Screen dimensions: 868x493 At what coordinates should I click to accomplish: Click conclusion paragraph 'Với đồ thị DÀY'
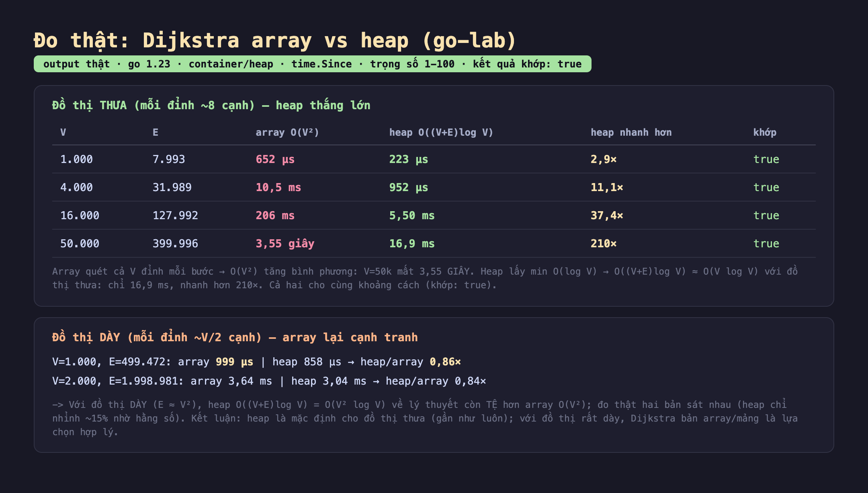pos(425,418)
